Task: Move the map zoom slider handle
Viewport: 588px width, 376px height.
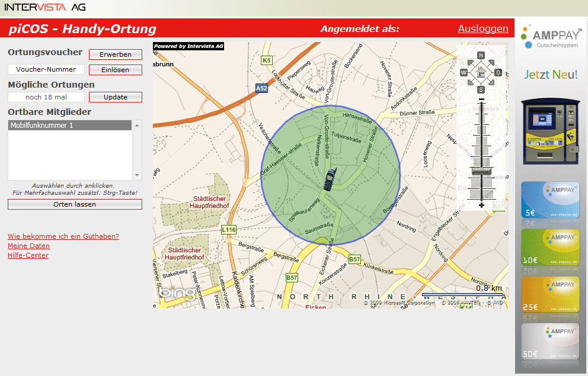Action: tap(481, 171)
